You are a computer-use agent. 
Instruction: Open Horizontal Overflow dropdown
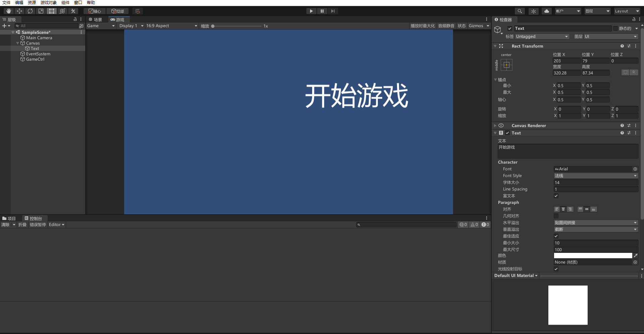(x=596, y=223)
